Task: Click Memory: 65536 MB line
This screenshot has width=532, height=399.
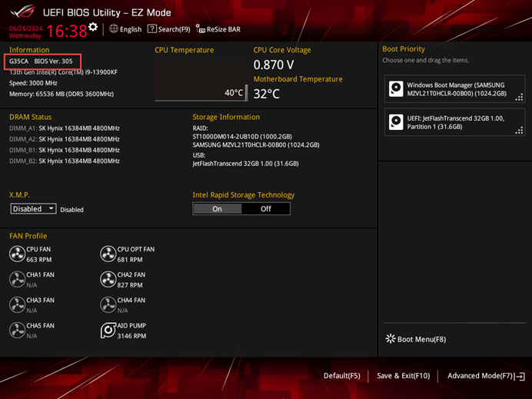Action: (x=62, y=94)
